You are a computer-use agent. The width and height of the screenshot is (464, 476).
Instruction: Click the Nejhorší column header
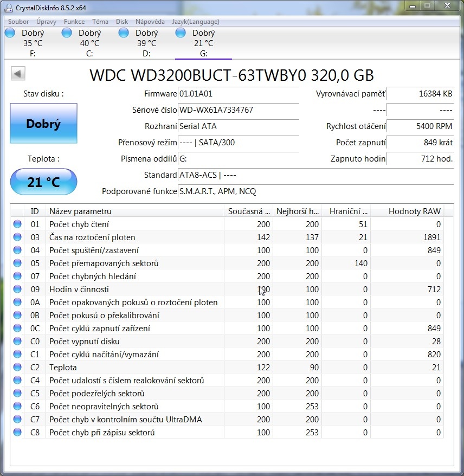pos(297,211)
